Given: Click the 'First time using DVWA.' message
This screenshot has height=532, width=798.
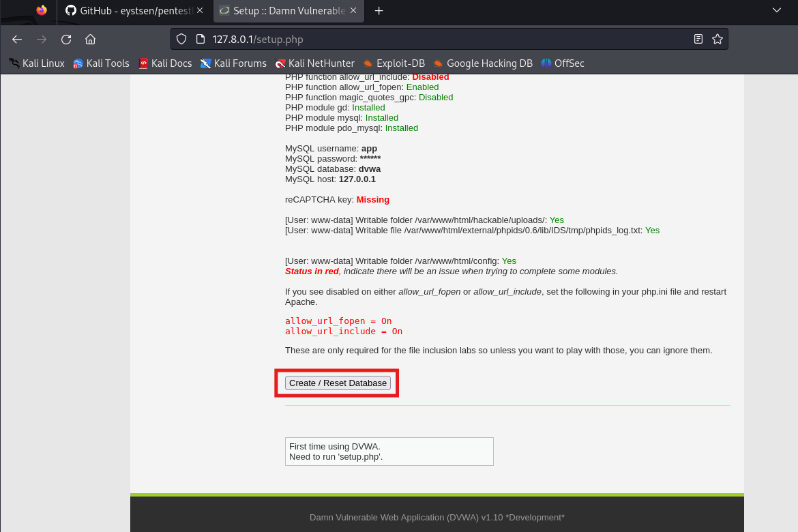Looking at the screenshot, I should [334, 447].
